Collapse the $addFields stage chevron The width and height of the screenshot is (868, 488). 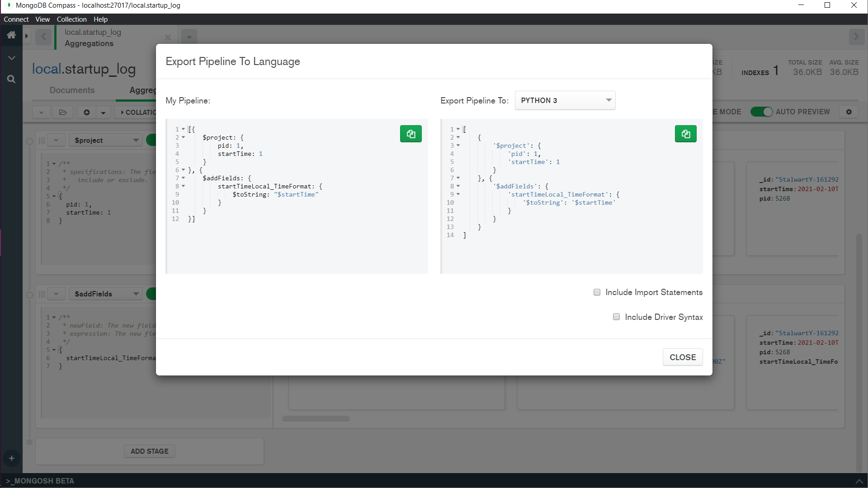pos(56,294)
